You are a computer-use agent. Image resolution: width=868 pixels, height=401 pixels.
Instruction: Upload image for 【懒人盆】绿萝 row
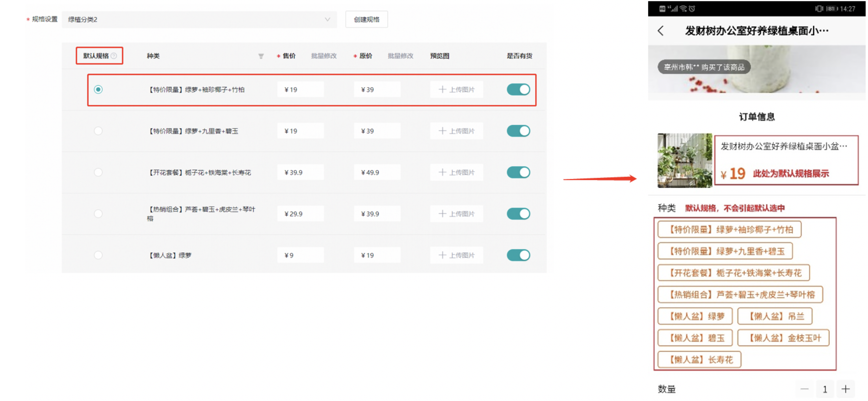click(x=456, y=255)
